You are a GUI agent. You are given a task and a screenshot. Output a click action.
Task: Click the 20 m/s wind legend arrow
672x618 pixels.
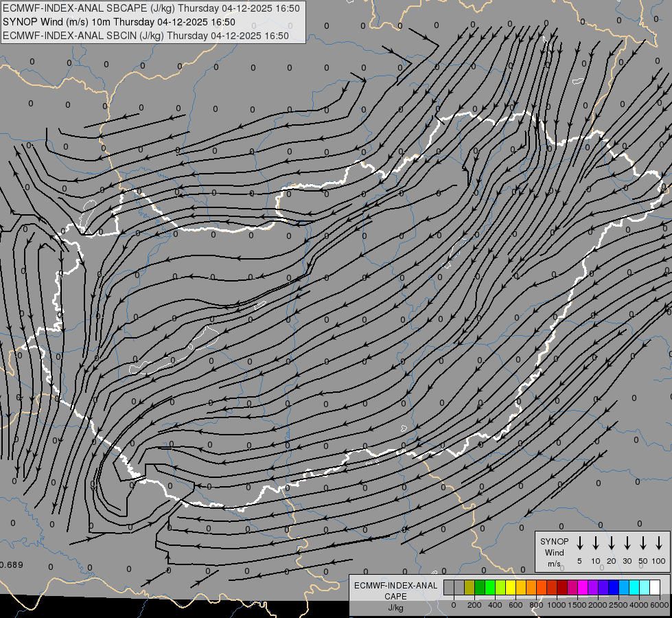coord(612,542)
